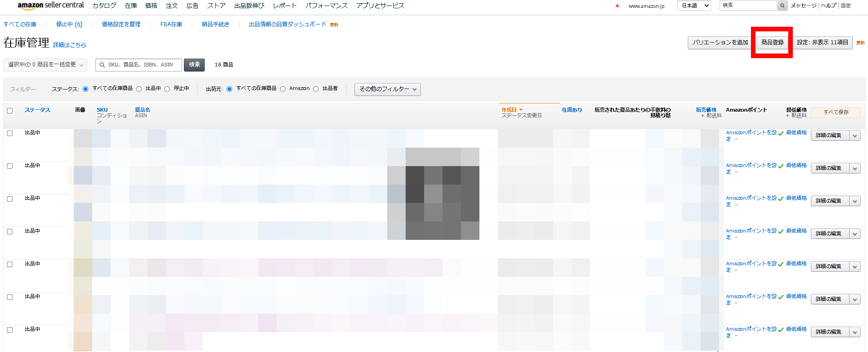868x352 pixels.
Task: Open the language selector 日本語
Action: 694,6
